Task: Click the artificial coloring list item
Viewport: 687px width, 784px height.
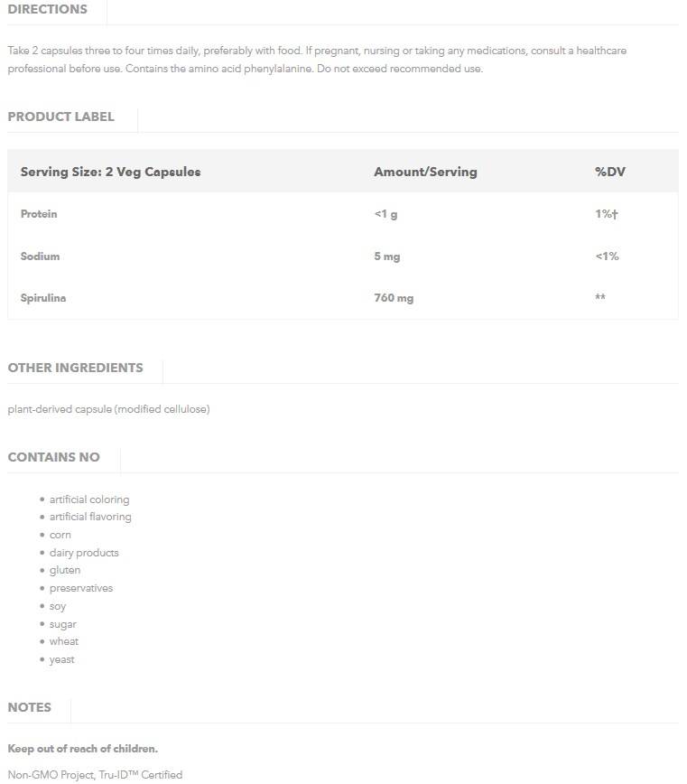Action: click(x=89, y=499)
